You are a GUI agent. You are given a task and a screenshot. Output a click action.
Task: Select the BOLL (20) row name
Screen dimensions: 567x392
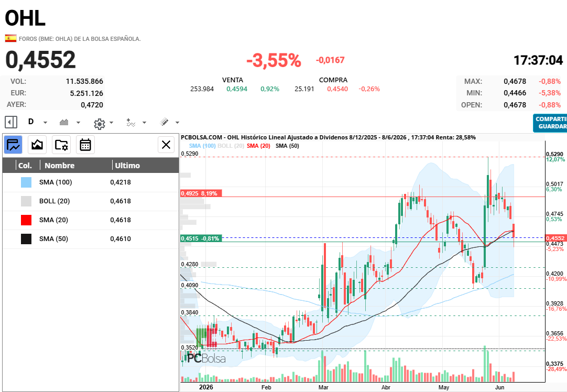pos(54,201)
